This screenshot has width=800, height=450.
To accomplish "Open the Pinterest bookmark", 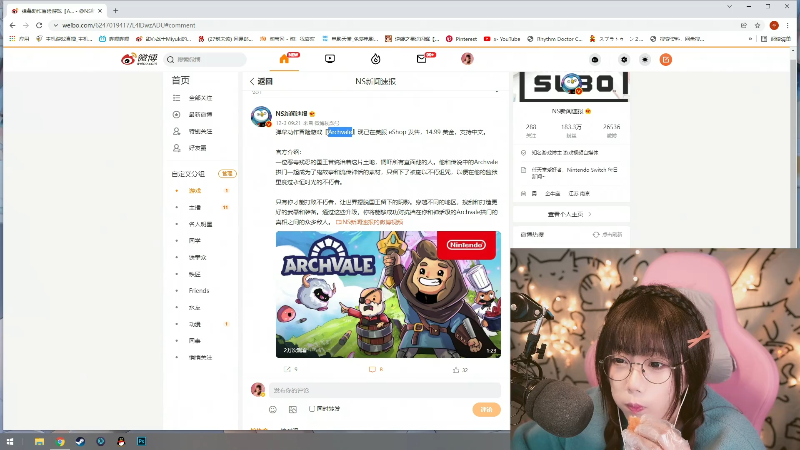I will pyautogui.click(x=461, y=39).
